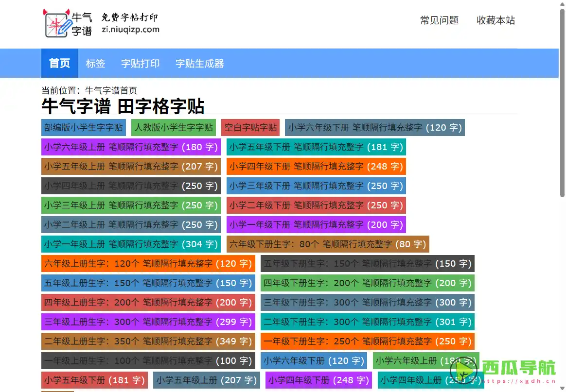Open the 标签 navigation tab
Image resolution: width=566 pixels, height=392 pixels.
pos(95,63)
